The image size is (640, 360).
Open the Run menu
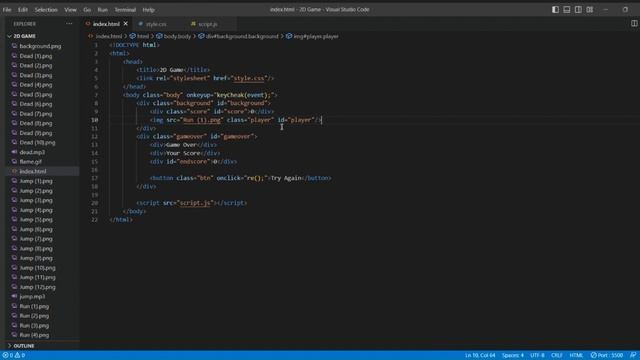pyautogui.click(x=102, y=9)
